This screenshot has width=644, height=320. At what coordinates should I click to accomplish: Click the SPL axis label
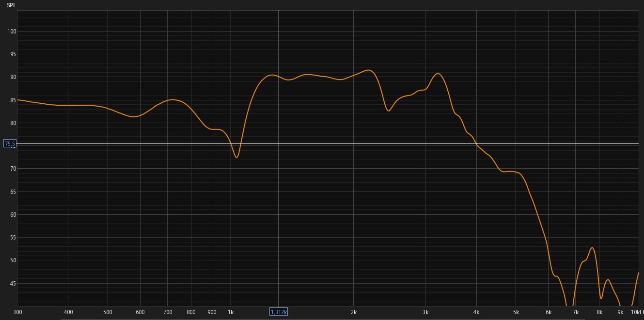11,5
